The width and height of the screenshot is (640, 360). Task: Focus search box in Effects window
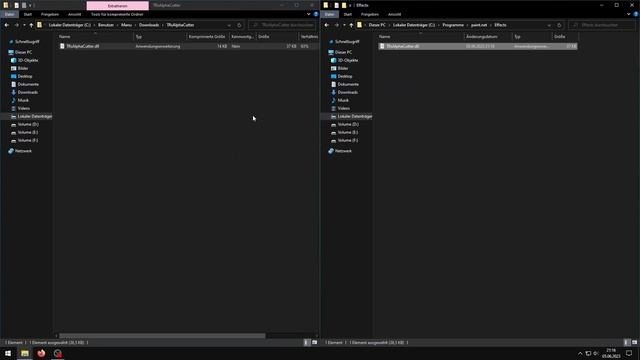tap(602, 25)
